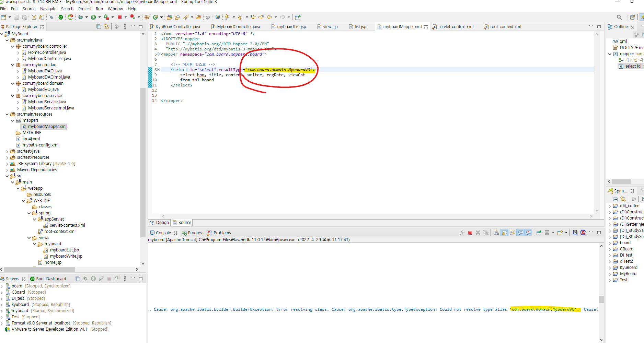Open Package Explorer view menu icon
Screen dimensions: 644x343
(x=125, y=26)
